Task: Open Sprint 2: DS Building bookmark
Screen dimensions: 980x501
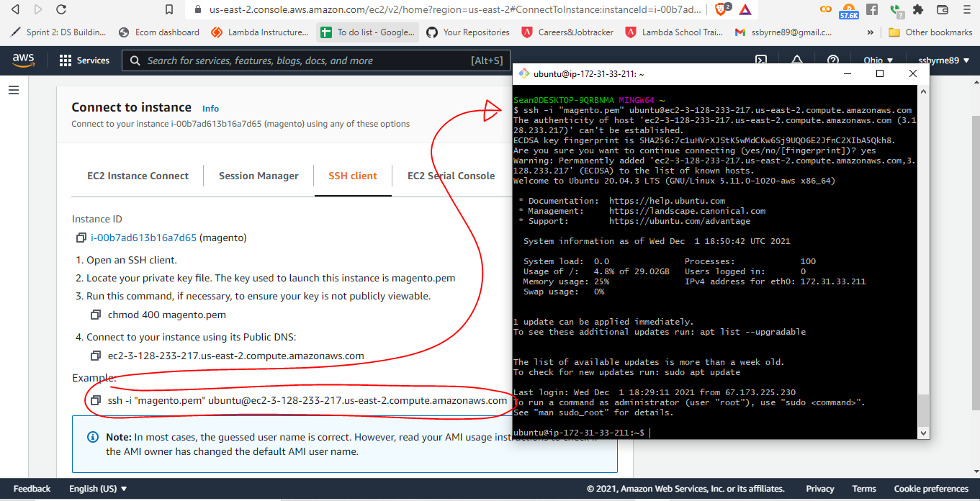Action: point(59,32)
